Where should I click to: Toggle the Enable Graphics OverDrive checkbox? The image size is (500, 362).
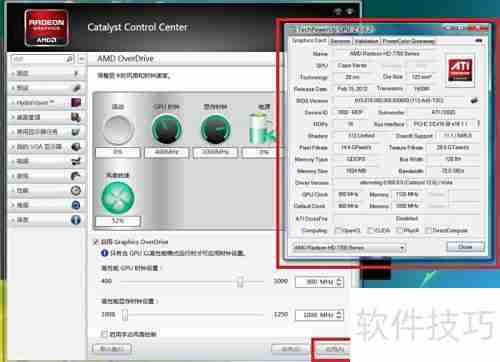coord(96,242)
